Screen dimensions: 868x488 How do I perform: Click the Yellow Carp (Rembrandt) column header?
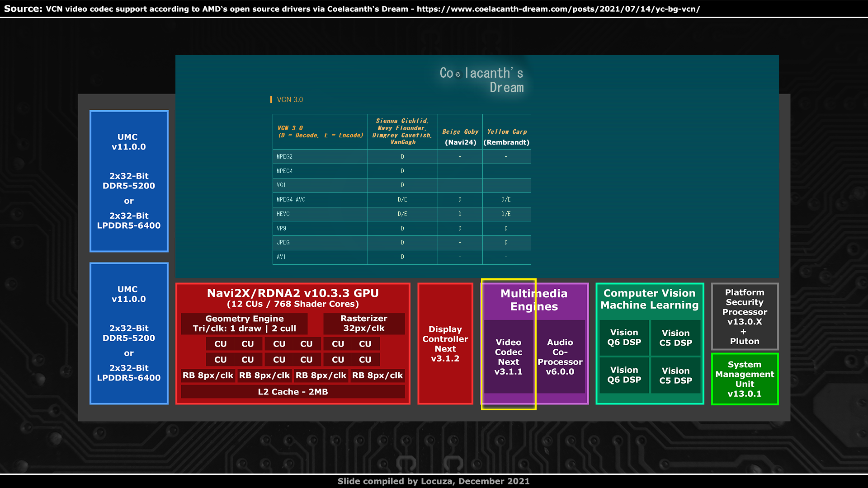click(506, 136)
